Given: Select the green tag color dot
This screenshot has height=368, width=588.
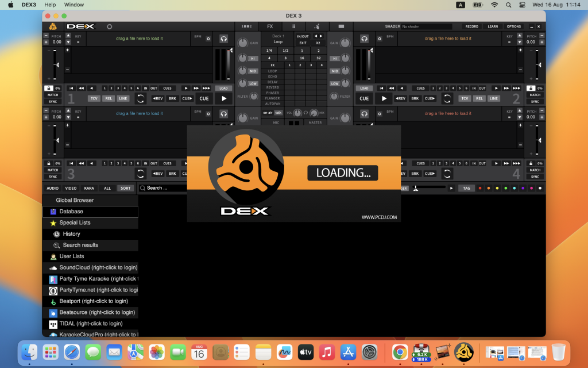Looking at the screenshot, I should tap(506, 188).
